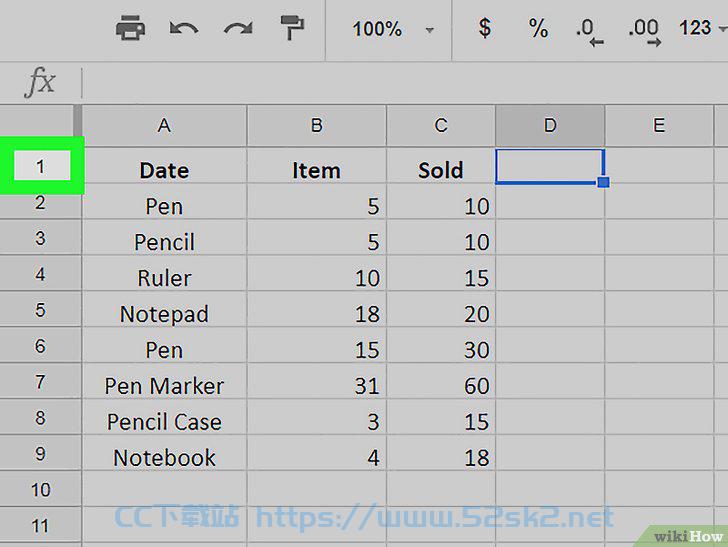Open the 100% zoom dropdown
The width and height of the screenshot is (728, 547).
click(393, 29)
